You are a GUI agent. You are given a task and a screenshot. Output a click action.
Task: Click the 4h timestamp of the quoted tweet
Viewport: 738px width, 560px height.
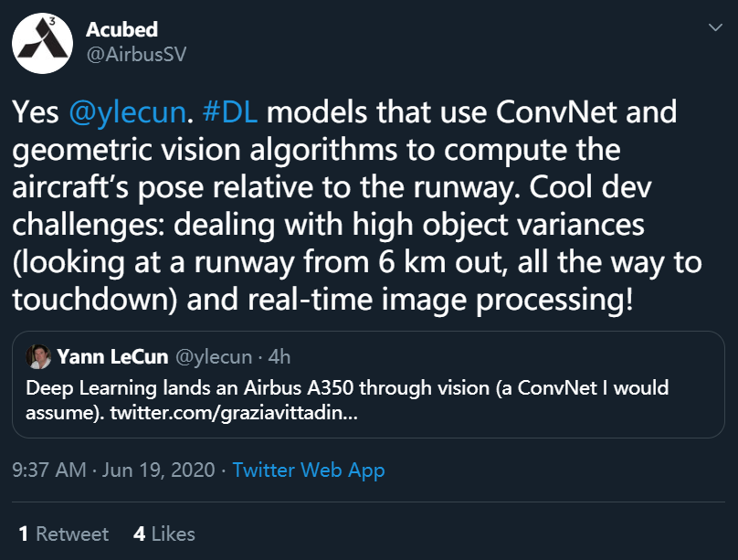(278, 356)
